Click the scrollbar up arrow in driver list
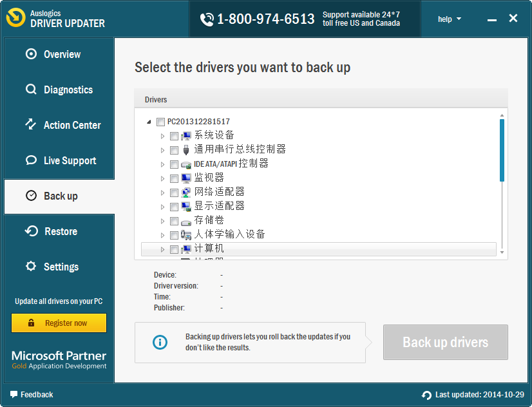The image size is (532, 407). click(502, 116)
